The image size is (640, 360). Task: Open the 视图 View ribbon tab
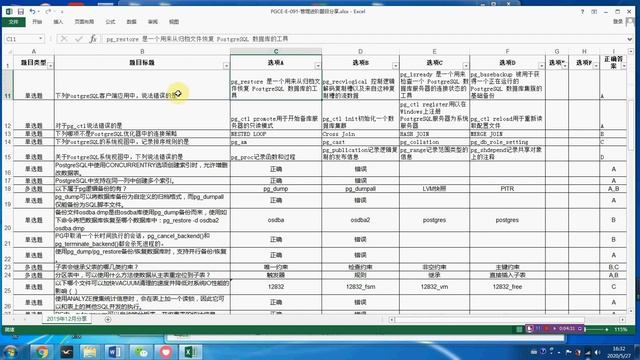point(174,22)
